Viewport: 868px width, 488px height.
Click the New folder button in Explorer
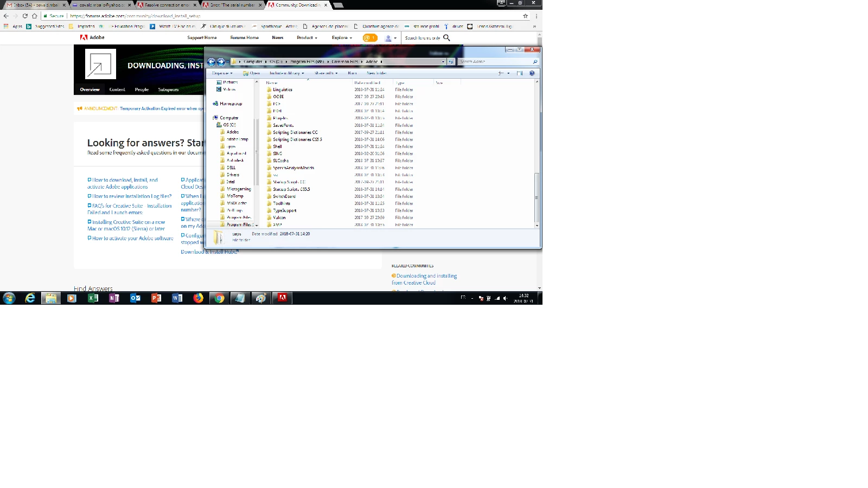click(376, 73)
